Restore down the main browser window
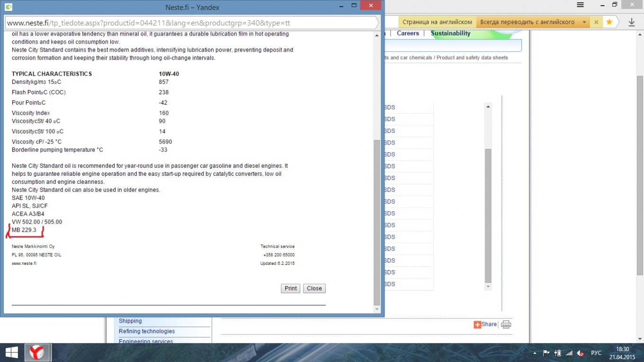644x362 pixels. point(615,5)
